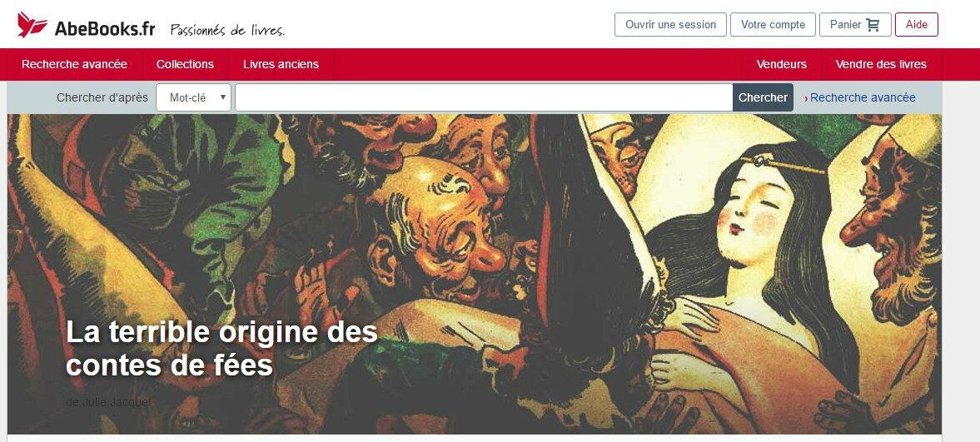Open article La terrible origine des contes

(221, 348)
